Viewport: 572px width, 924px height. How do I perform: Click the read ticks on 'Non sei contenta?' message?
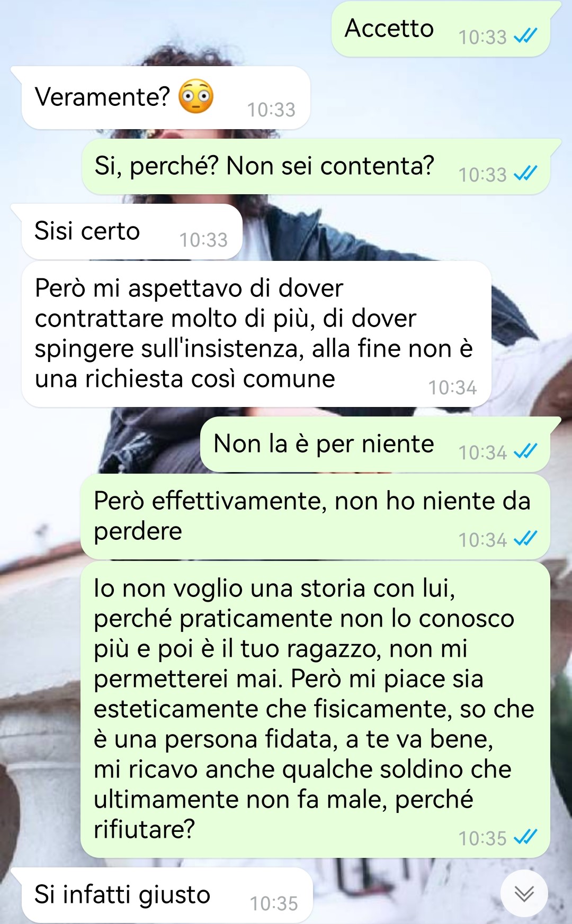coord(525,174)
